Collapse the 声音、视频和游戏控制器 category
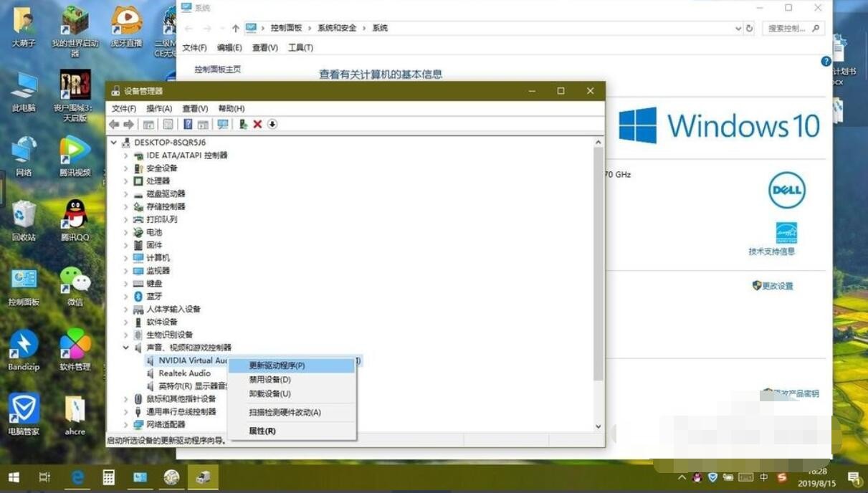This screenshot has width=868, height=493. [x=126, y=348]
